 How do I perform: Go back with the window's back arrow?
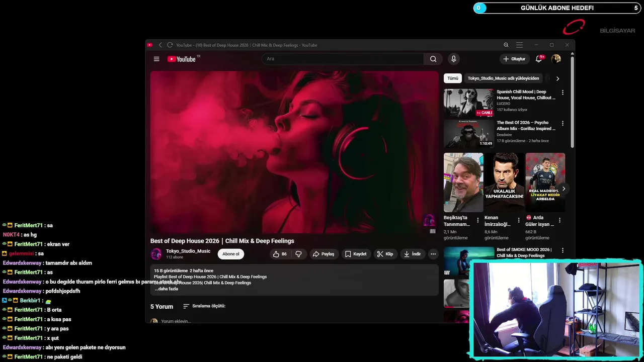click(x=160, y=45)
